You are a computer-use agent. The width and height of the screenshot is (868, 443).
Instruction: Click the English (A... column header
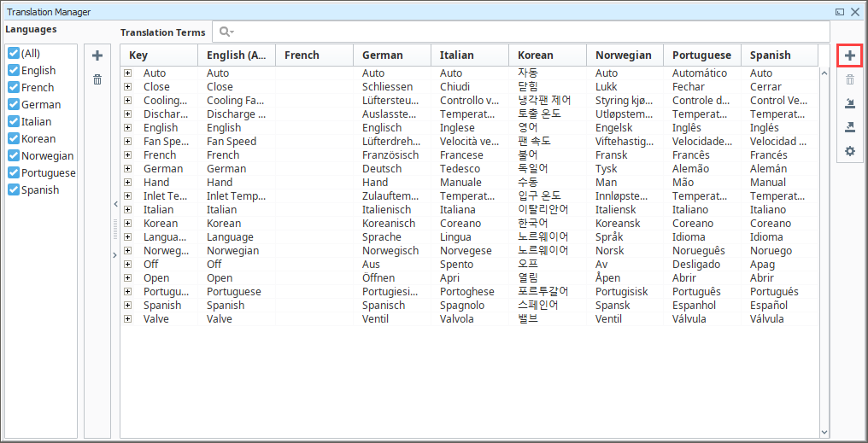point(237,55)
